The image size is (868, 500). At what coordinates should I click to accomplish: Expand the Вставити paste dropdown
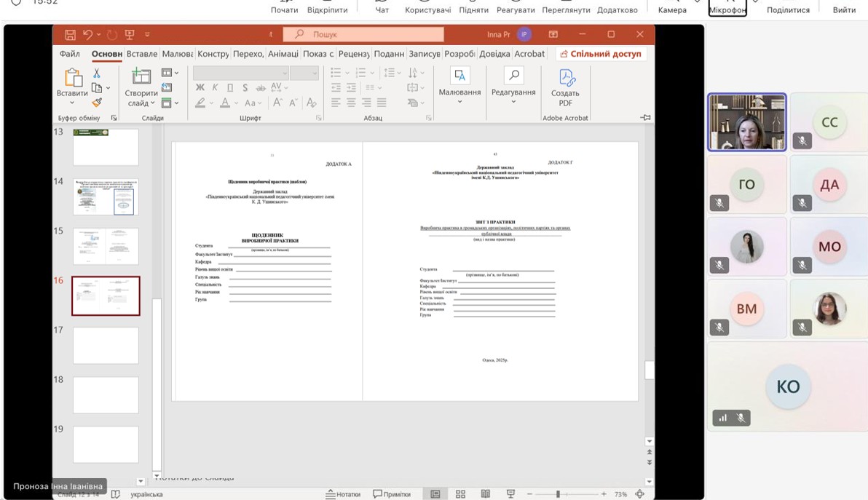coord(72,103)
